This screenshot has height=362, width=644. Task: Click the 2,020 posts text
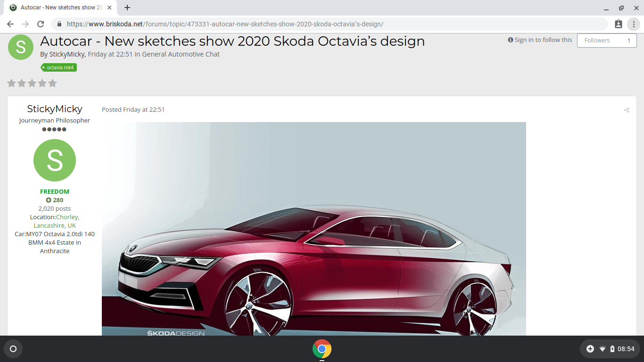coord(55,209)
